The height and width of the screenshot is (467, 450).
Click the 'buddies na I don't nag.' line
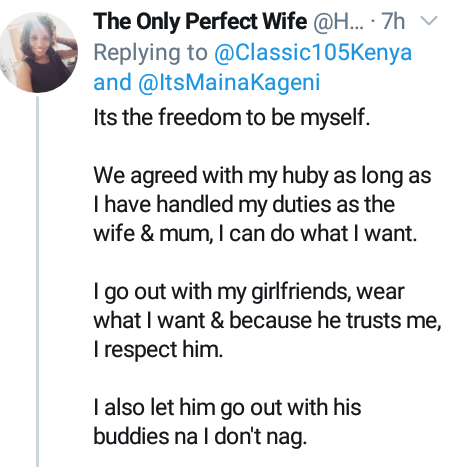pyautogui.click(x=200, y=436)
